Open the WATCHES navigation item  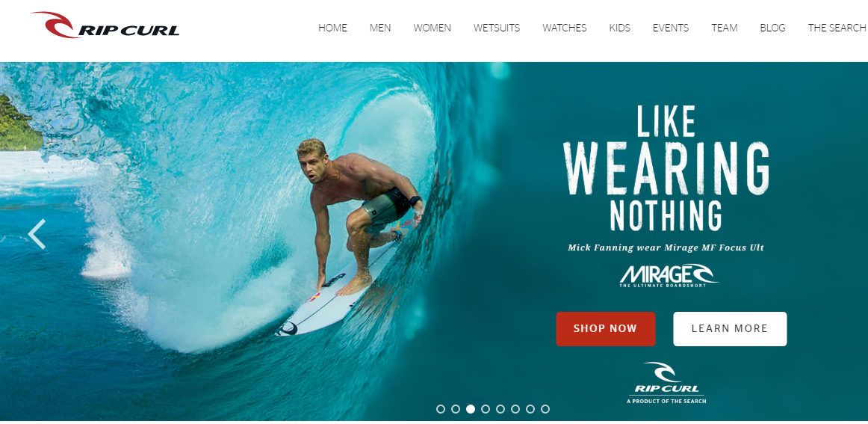pyautogui.click(x=565, y=28)
